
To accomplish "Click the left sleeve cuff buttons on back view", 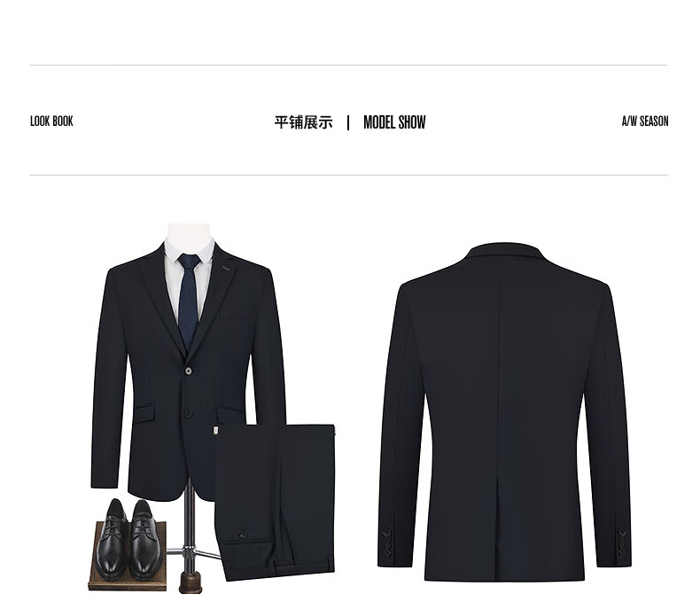I will tap(387, 543).
